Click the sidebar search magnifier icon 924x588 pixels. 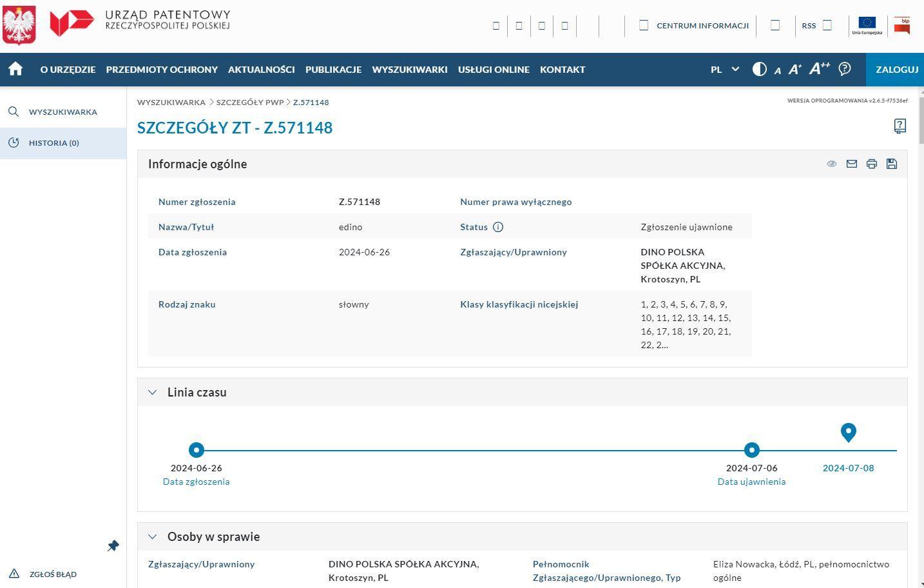(14, 112)
